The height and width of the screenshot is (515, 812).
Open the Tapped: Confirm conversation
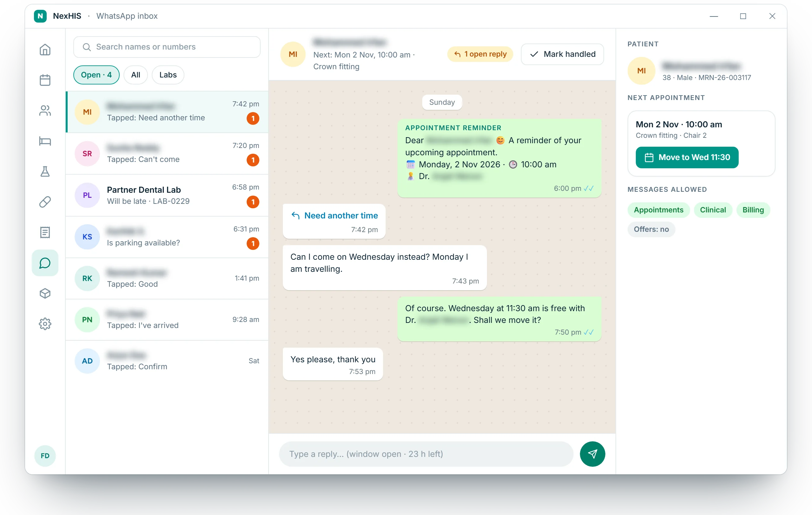coord(167,361)
